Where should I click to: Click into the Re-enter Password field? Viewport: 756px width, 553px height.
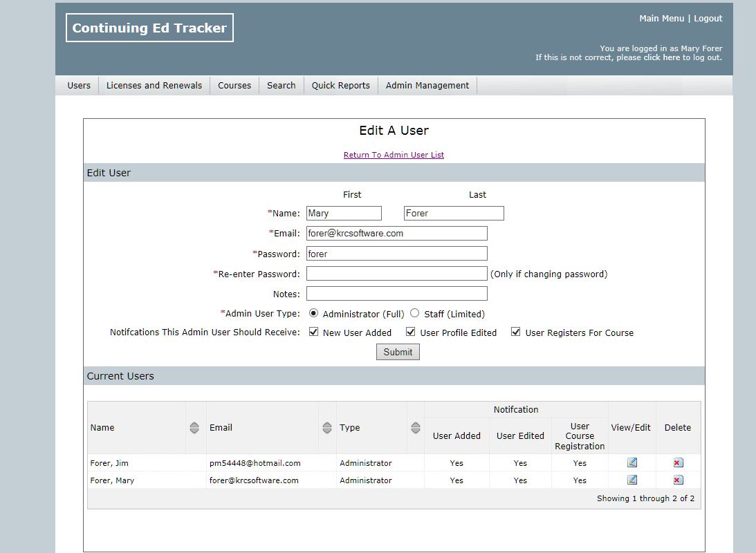click(x=396, y=274)
